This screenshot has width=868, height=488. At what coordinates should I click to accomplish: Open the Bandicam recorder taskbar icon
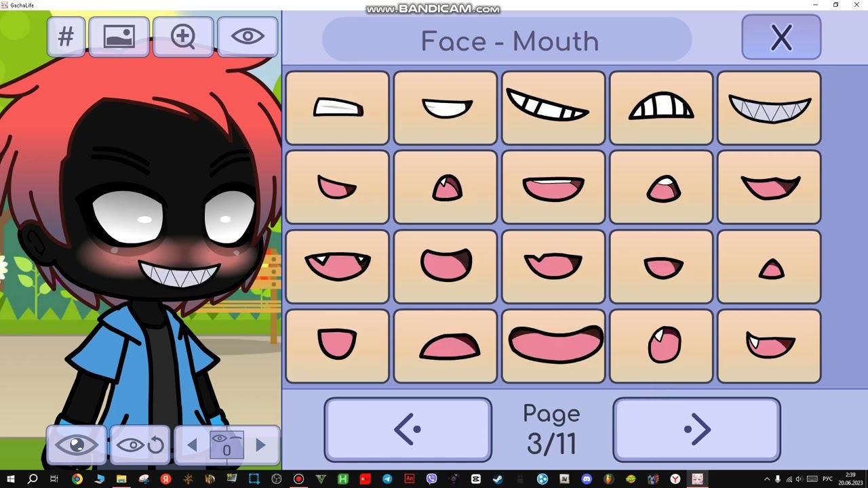(298, 479)
